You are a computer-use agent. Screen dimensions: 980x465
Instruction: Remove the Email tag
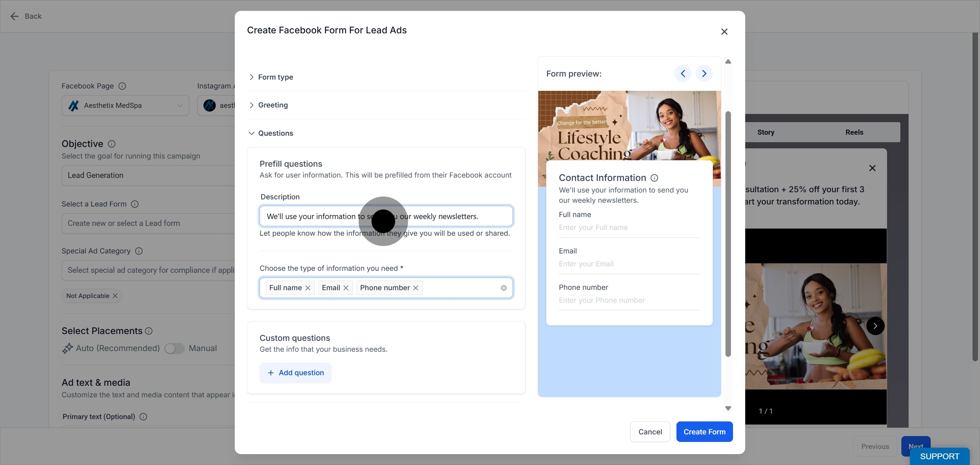pos(346,288)
